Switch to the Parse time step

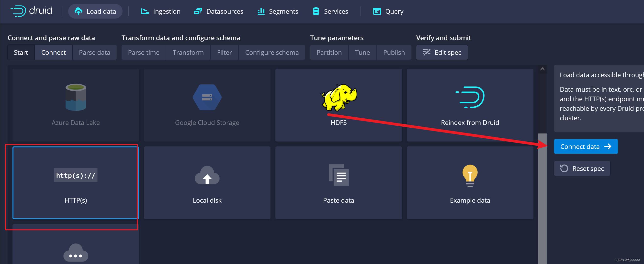144,53
